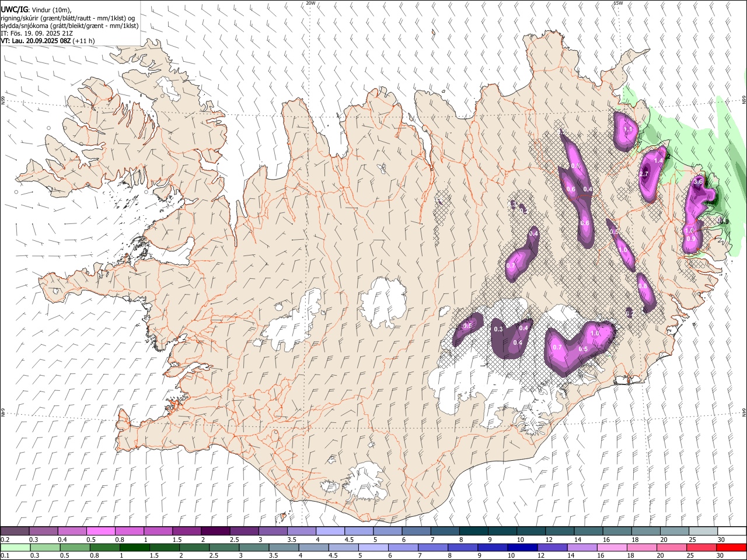
Task: Select grey snow swatch between 20 and 25
Action: pyautogui.click(x=675, y=531)
